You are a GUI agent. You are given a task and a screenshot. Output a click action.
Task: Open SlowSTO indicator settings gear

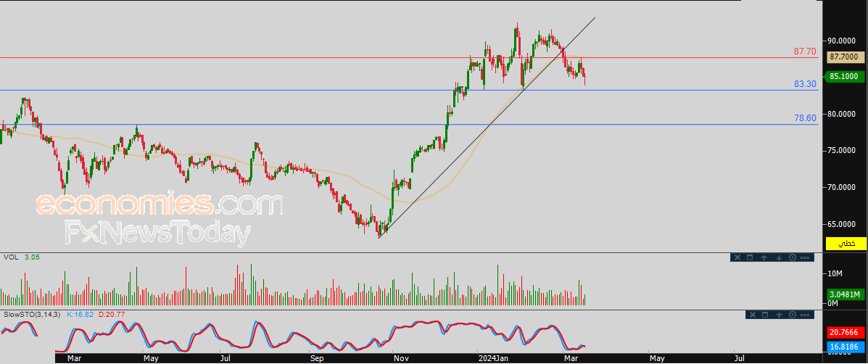[x=793, y=315]
